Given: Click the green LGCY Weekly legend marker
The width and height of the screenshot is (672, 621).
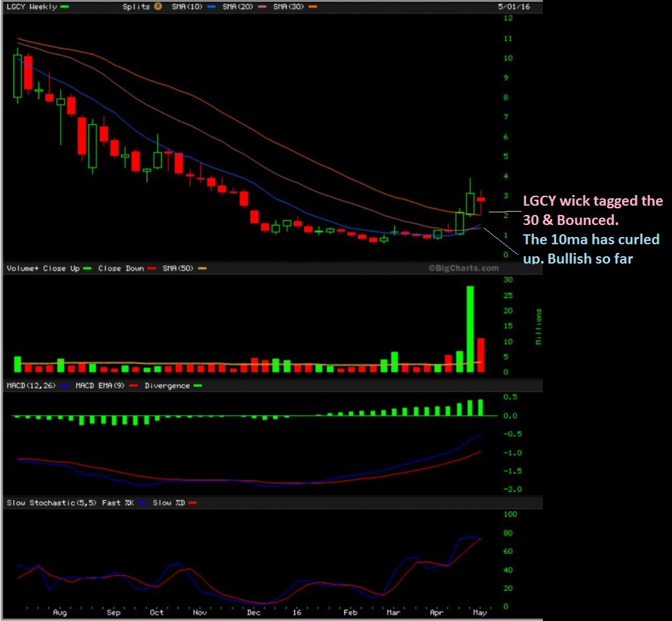Looking at the screenshot, I should point(65,7).
